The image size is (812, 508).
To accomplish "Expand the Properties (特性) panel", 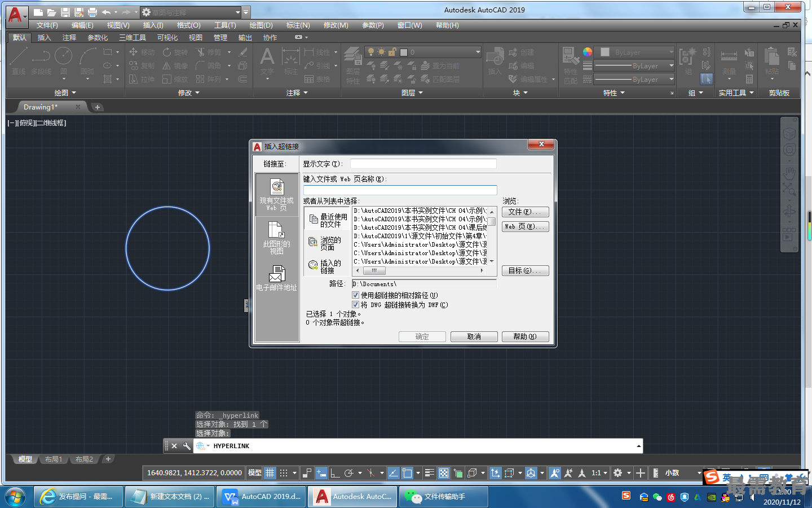I will (614, 93).
